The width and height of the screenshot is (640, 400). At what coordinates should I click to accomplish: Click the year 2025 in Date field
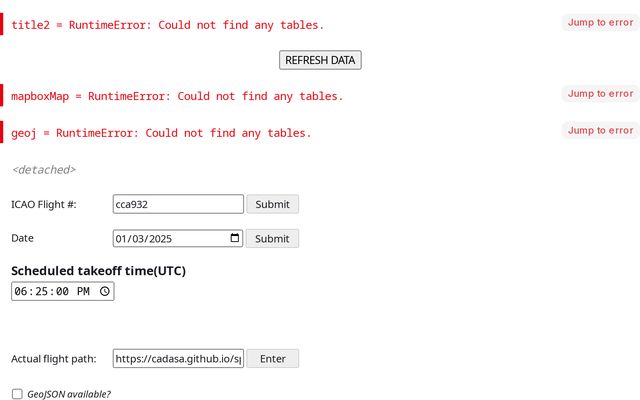159,238
